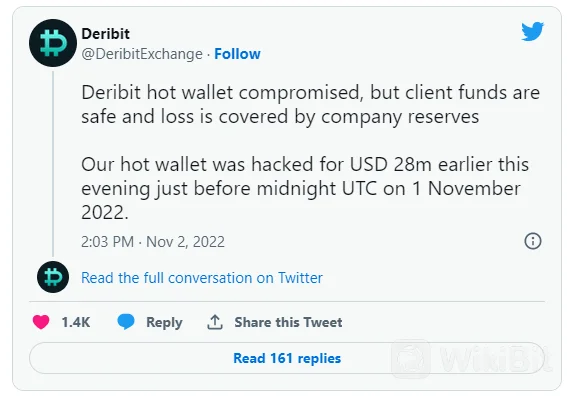Like the tweet with the heart icon
567x396 pixels.
(41, 322)
